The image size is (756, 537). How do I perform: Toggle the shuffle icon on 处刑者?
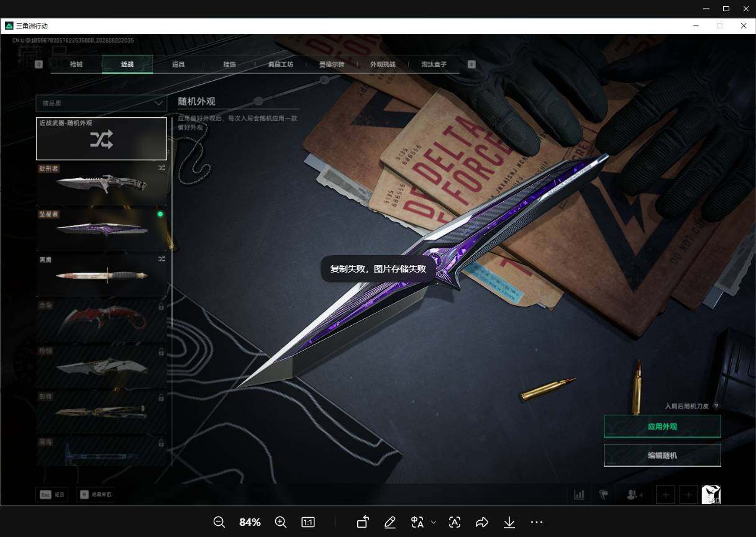pyautogui.click(x=162, y=168)
